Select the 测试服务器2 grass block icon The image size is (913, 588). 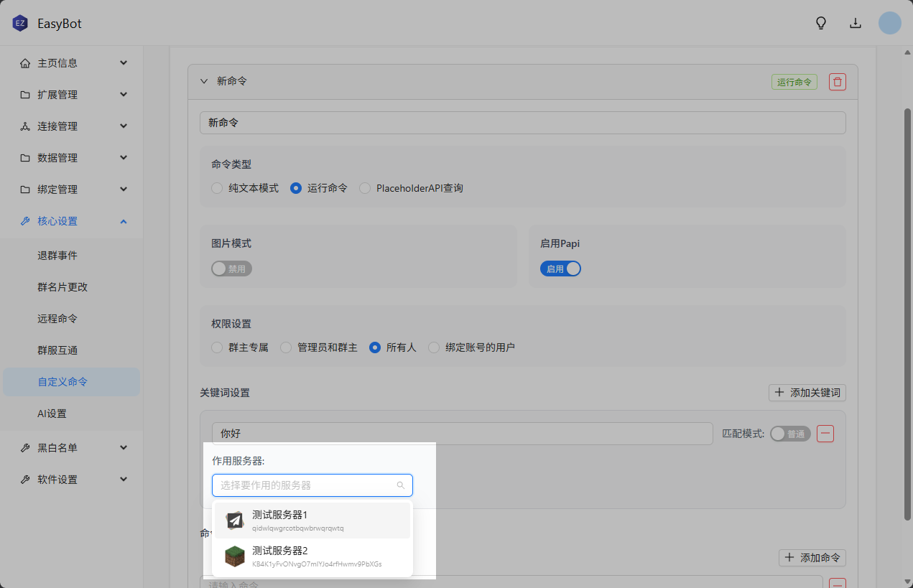coord(235,556)
